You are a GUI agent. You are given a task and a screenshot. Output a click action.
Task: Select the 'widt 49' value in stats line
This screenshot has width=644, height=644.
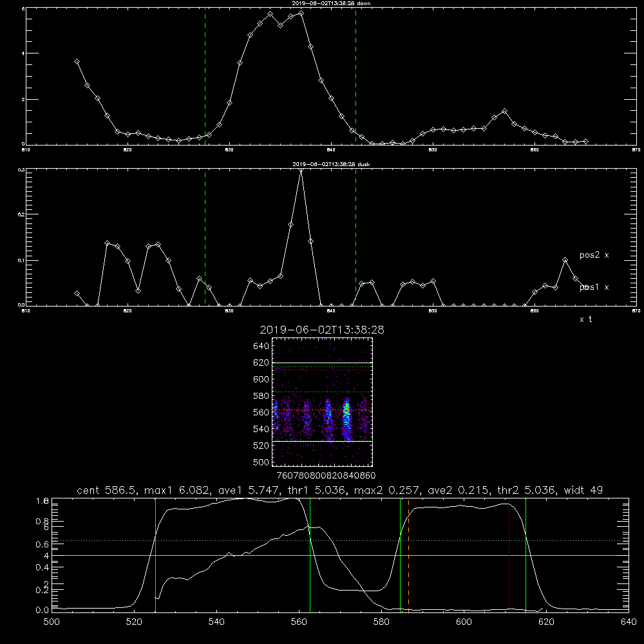coord(583,490)
